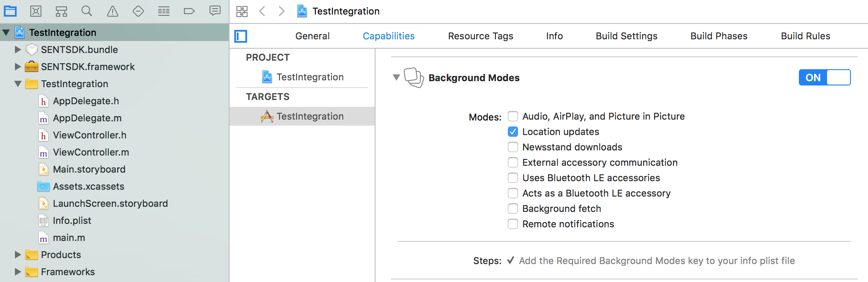Expand the SENTSDK.framework group
868x282 pixels.
[x=17, y=67]
